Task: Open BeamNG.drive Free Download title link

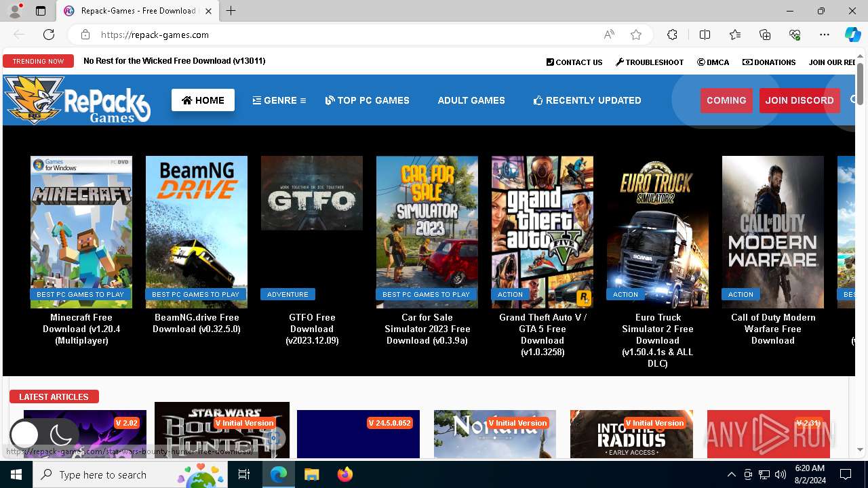Action: (x=197, y=323)
